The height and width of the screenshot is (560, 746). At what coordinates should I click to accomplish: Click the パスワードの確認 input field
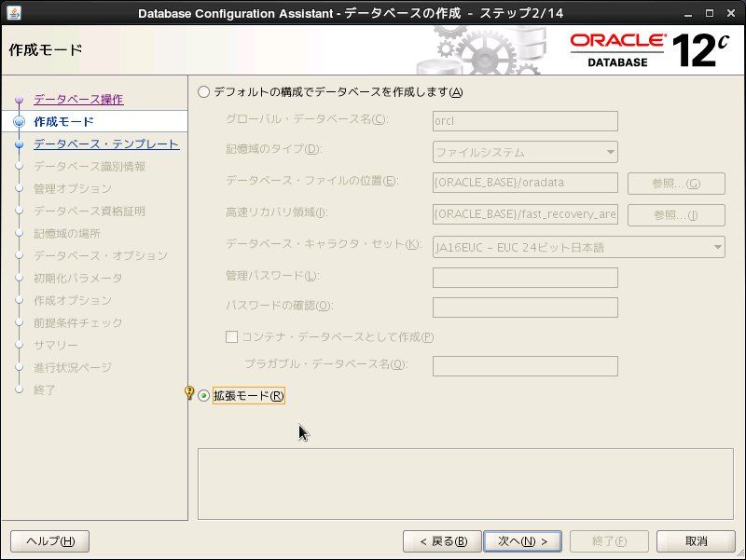coord(525,307)
